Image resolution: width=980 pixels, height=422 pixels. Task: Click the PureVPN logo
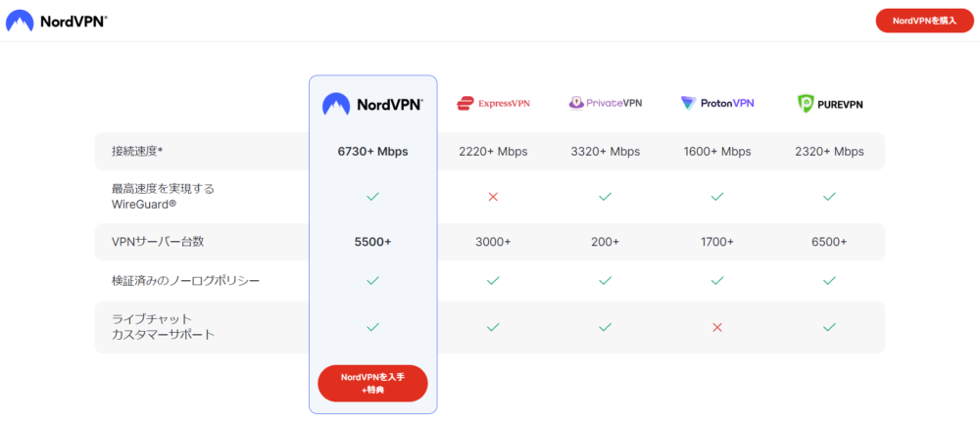829,103
